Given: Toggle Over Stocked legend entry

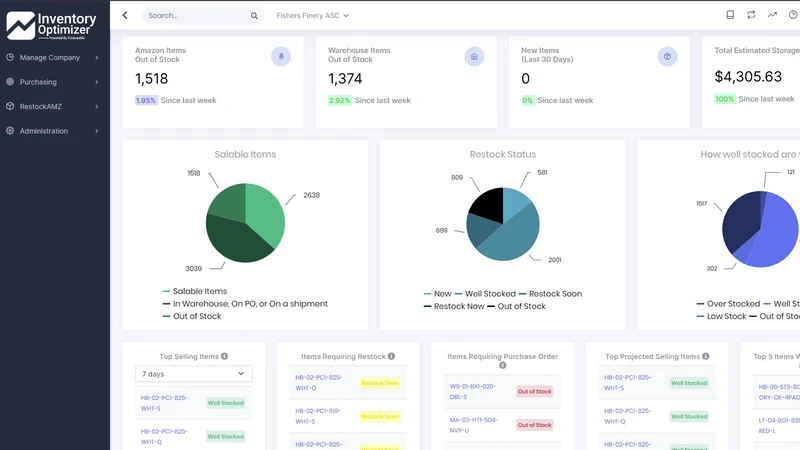Looking at the screenshot, I should pos(728,304).
